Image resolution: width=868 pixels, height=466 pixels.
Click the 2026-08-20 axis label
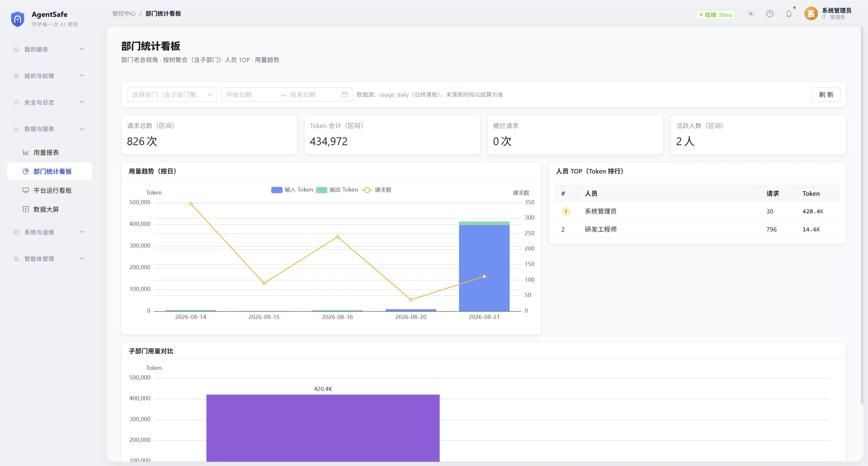click(411, 317)
